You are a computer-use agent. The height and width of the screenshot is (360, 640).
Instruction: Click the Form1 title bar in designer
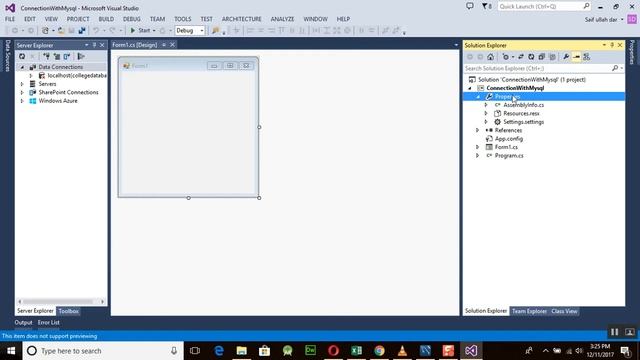coord(188,65)
